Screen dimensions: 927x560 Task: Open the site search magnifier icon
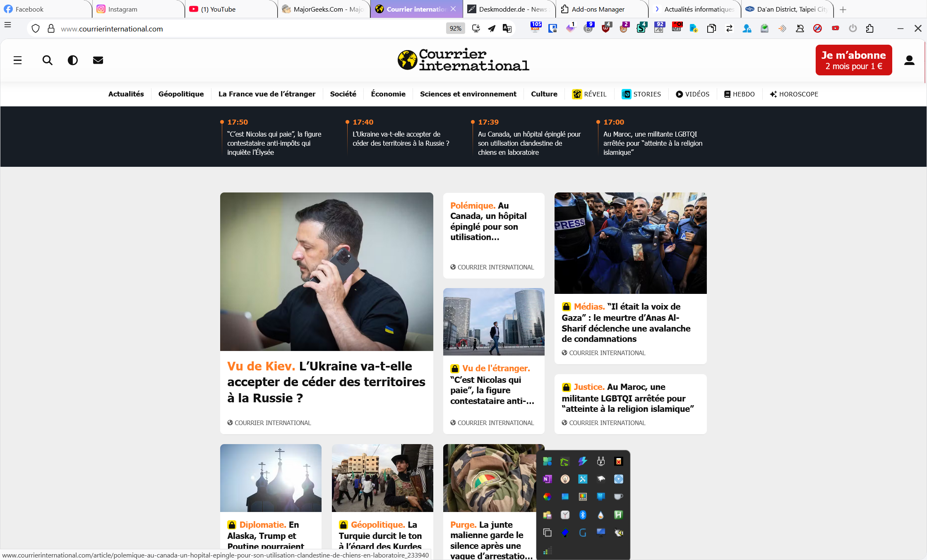[48, 60]
